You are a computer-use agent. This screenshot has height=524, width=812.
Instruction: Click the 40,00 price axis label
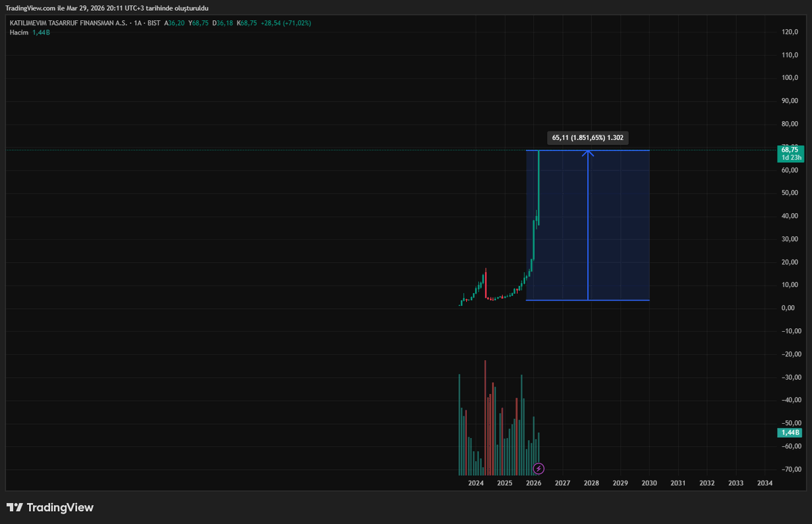pos(790,216)
